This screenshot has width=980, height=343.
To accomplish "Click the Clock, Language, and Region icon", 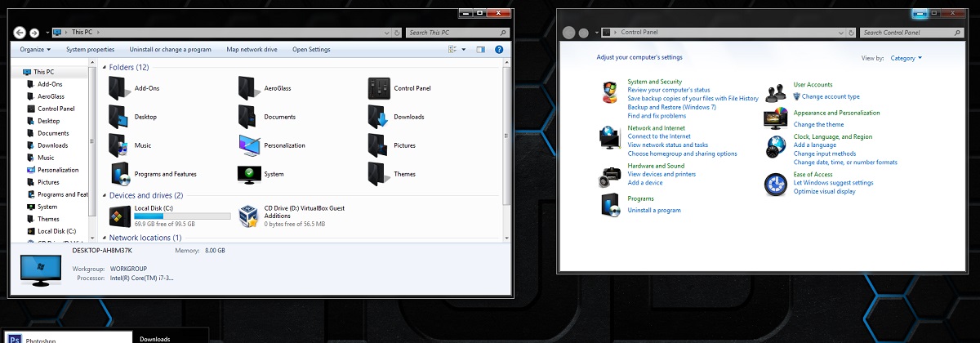I will tap(775, 146).
